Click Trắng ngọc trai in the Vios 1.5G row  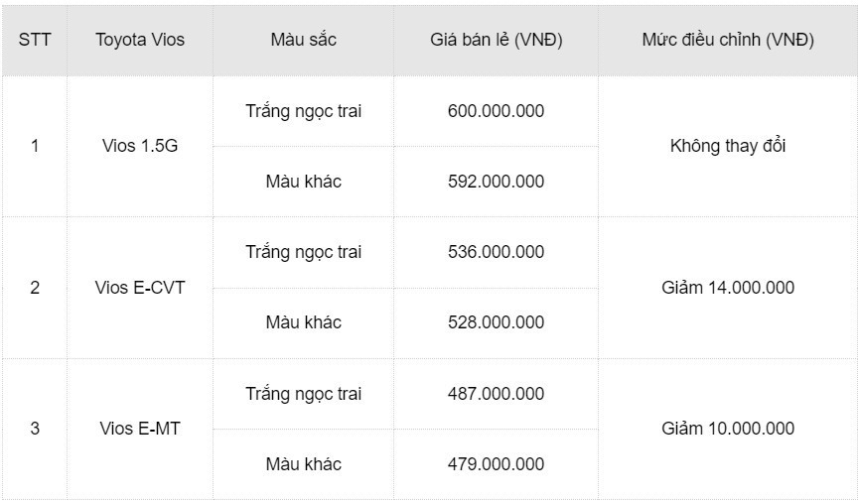tap(303, 111)
